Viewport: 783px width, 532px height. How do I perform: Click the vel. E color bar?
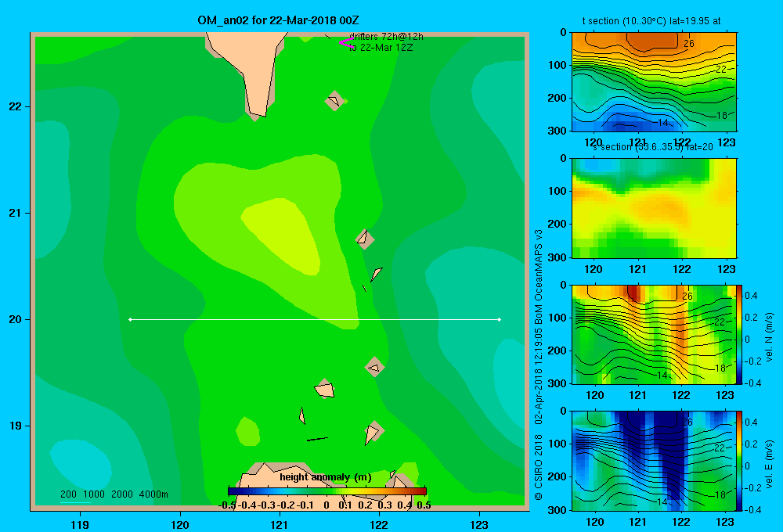click(739, 461)
